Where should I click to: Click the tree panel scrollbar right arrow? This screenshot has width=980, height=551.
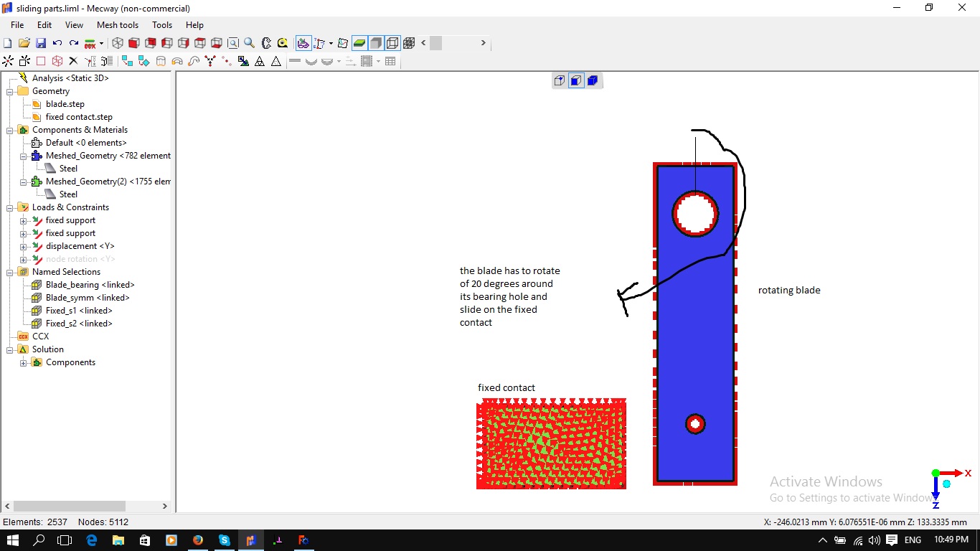coord(164,506)
